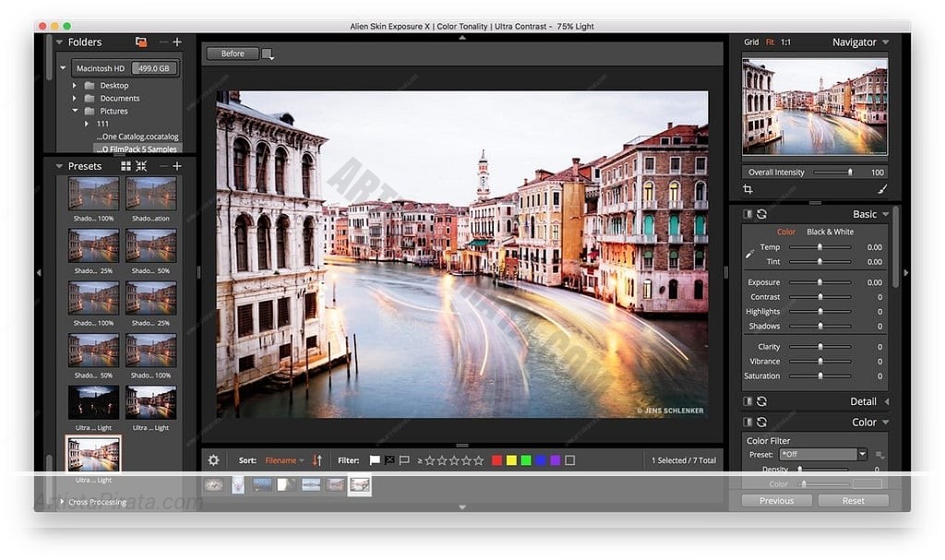Viewport: 945px width, 560px height.
Task: Select Black & White mode in Basic
Action: coord(830,232)
